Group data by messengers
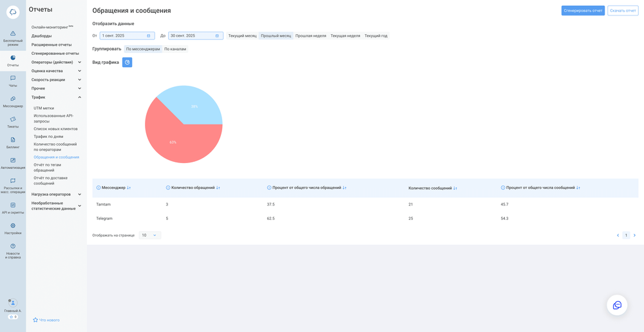This screenshot has height=332, width=644. tap(143, 49)
